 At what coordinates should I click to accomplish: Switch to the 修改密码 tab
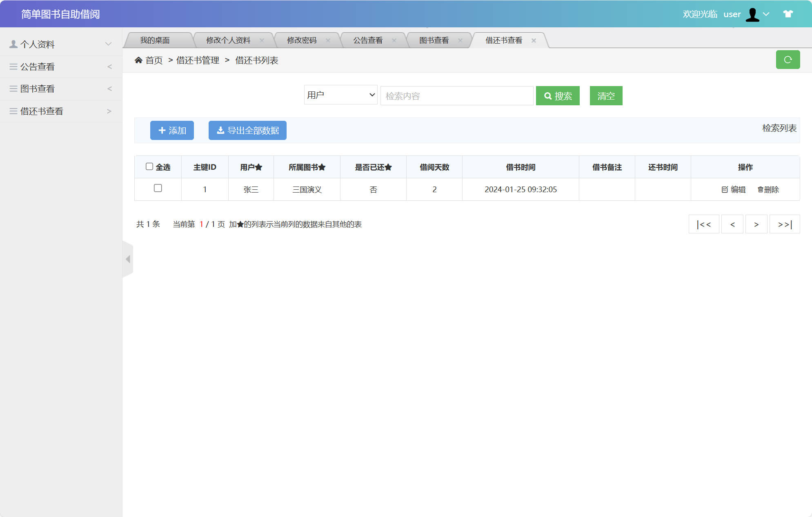pyautogui.click(x=303, y=40)
